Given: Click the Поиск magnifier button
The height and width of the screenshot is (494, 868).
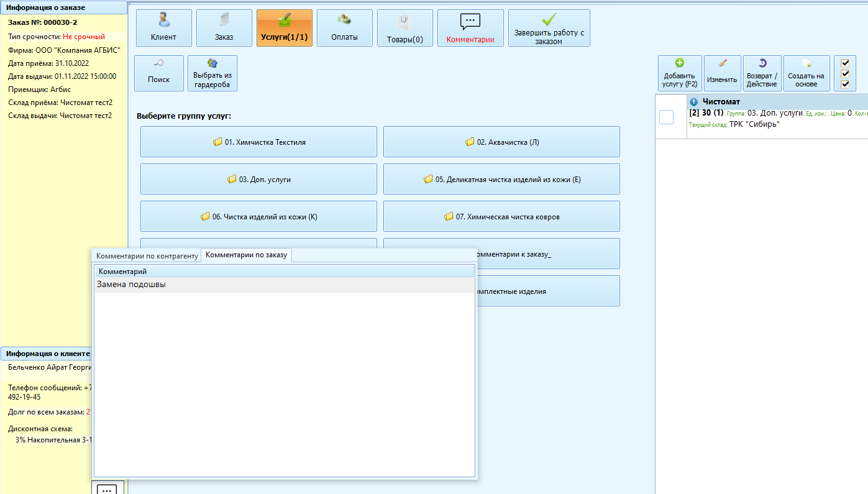Looking at the screenshot, I should [x=158, y=73].
